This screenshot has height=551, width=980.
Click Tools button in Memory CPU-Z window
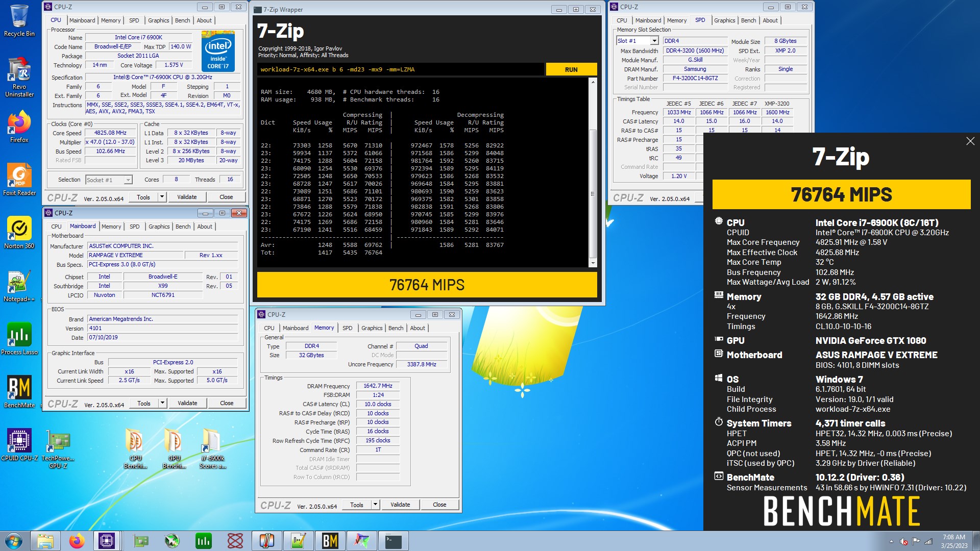357,505
